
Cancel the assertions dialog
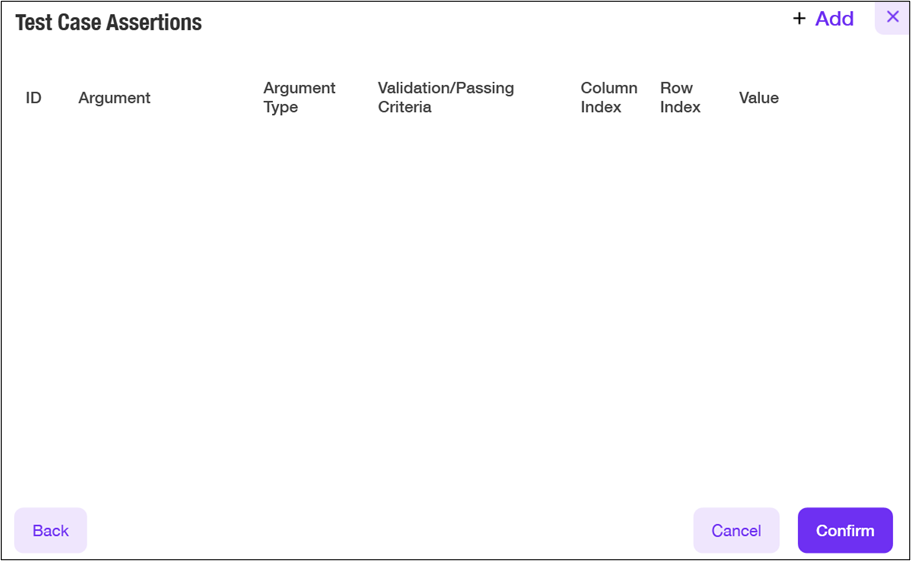736,530
